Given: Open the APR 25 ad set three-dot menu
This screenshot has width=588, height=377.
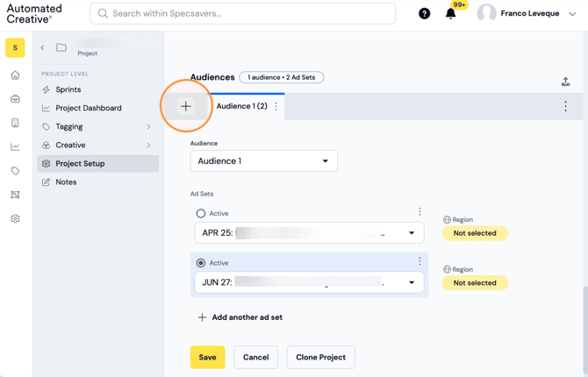Looking at the screenshot, I should coord(419,212).
